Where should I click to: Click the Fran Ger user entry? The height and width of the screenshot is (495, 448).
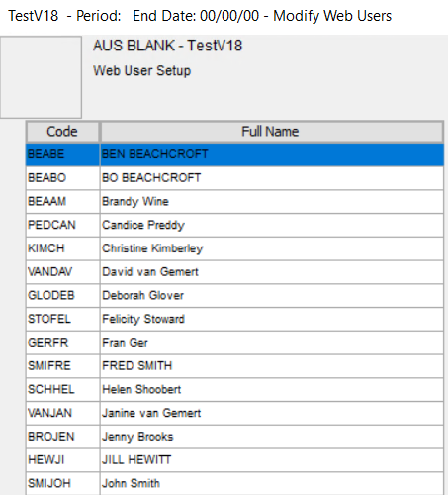pos(234,343)
